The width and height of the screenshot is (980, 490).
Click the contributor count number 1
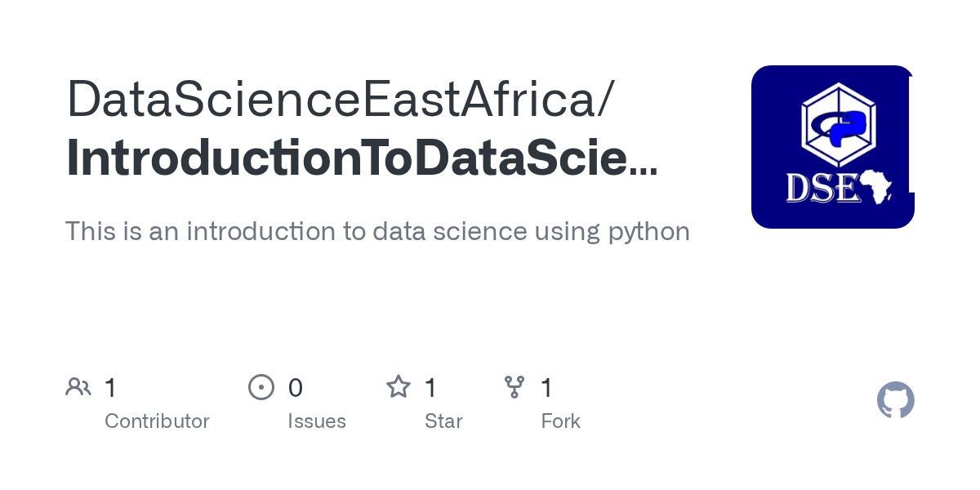110,388
